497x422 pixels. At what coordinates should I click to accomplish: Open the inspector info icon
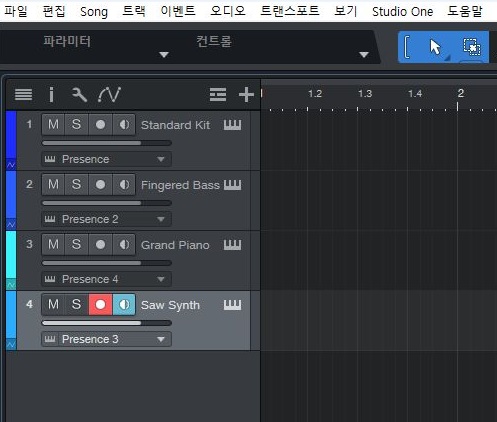pyautogui.click(x=51, y=95)
